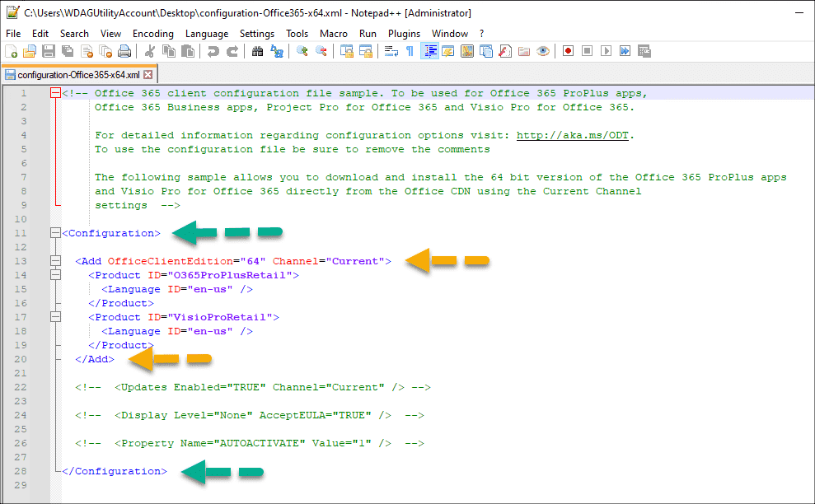The width and height of the screenshot is (815, 504).
Task: Show all characters using the paragraph mark icon
Action: pyautogui.click(x=409, y=51)
